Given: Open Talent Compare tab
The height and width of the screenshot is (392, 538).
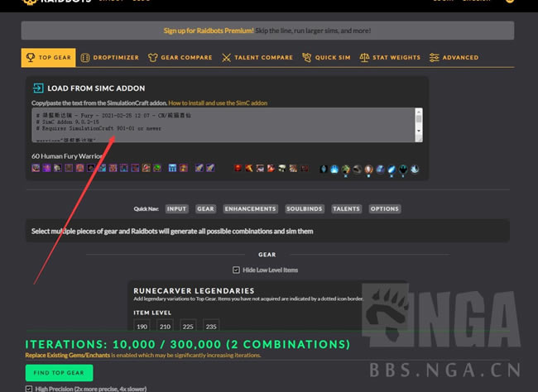Looking at the screenshot, I should click(257, 58).
